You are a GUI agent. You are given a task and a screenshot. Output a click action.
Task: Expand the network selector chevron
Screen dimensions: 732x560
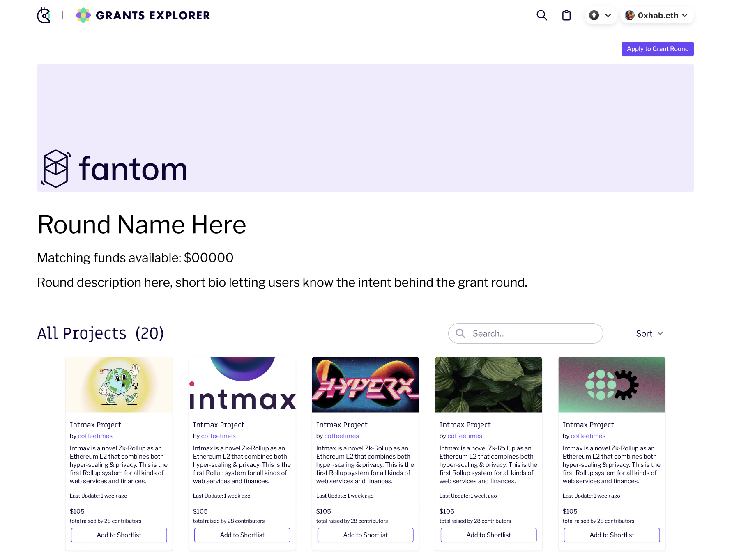608,15
